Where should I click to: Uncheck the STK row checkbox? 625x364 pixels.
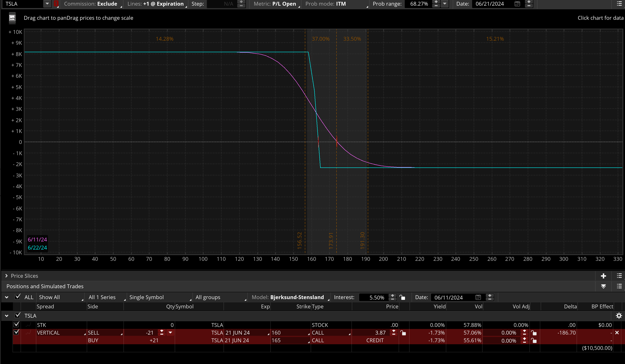16,324
